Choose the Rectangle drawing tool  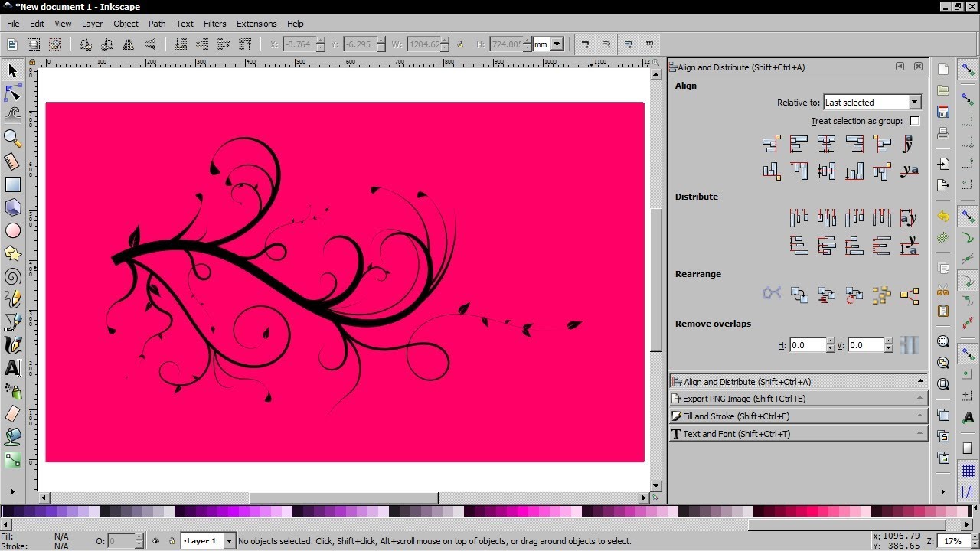(x=13, y=184)
